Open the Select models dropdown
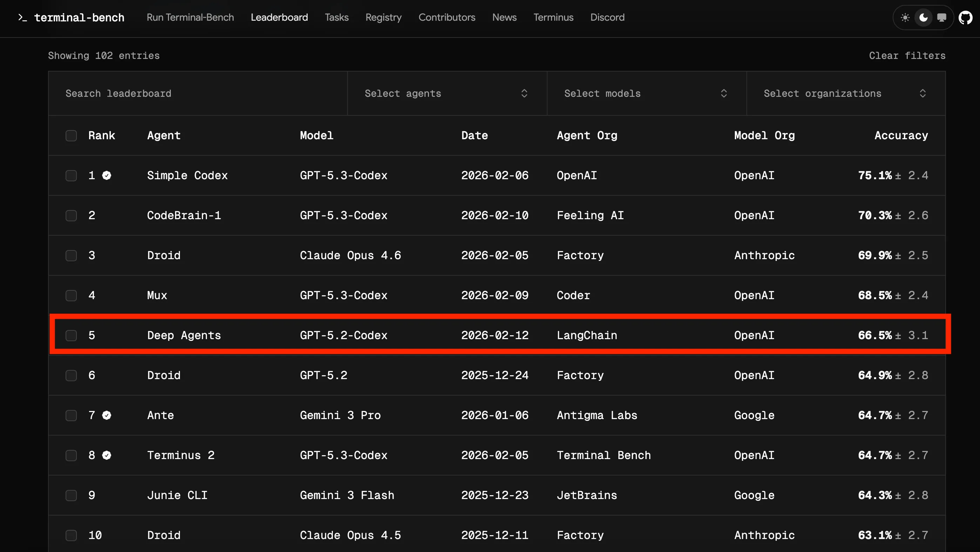 646,93
